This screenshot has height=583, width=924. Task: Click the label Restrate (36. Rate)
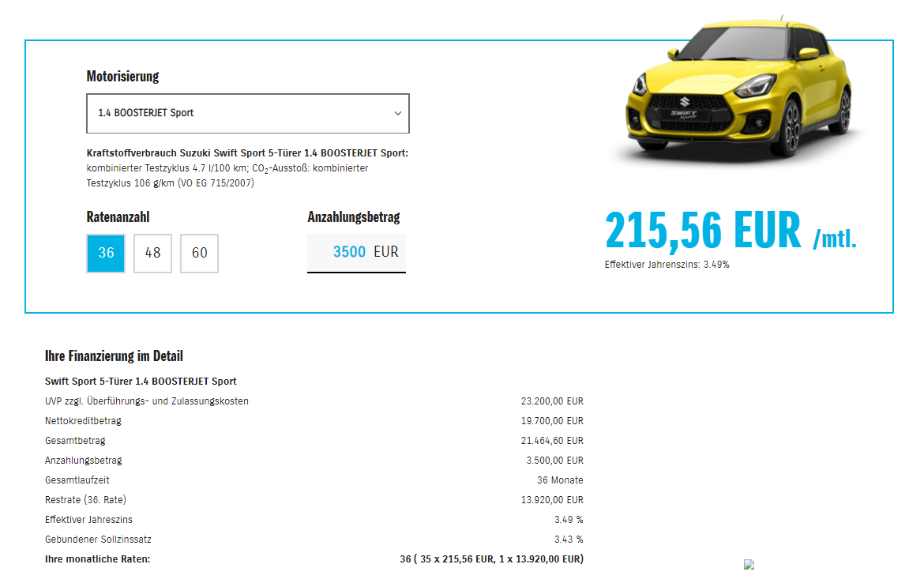pos(85,500)
